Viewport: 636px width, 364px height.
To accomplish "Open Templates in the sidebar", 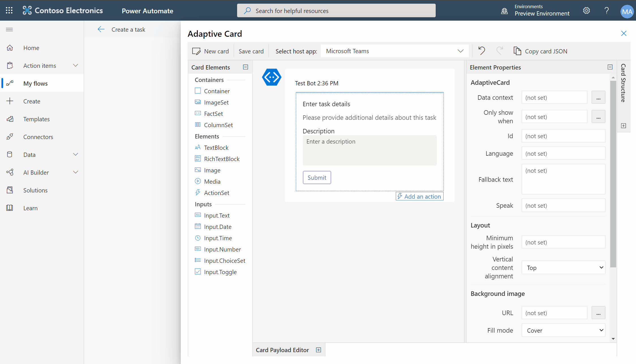I will (42, 119).
